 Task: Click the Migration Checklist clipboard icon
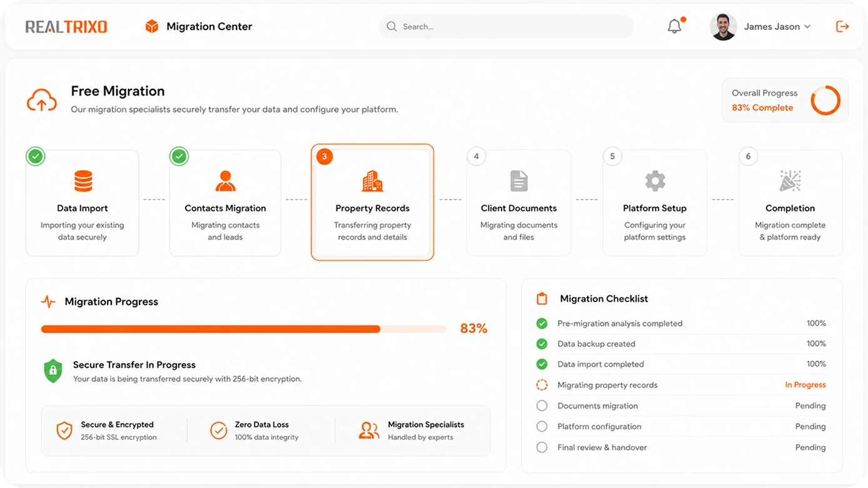[542, 299]
